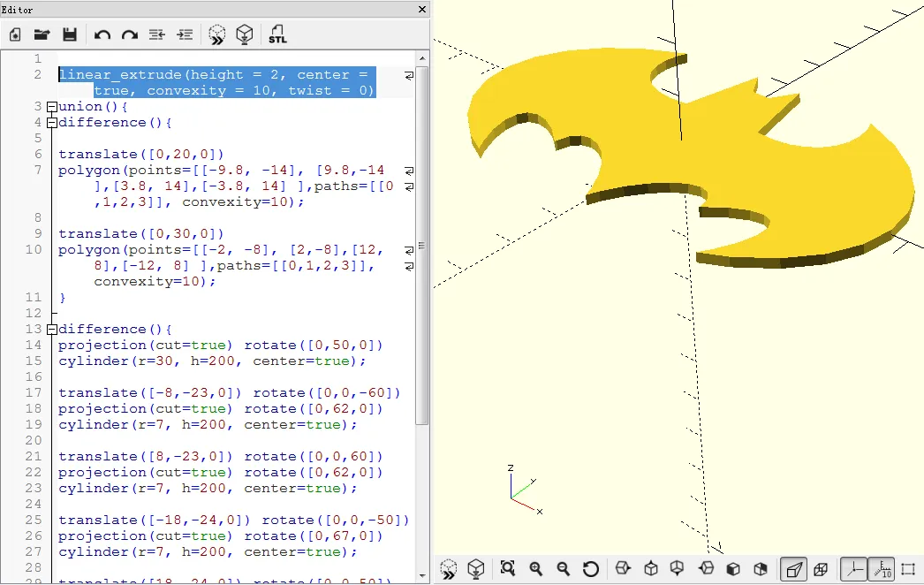
Task: Click the closing brace on line 11
Action: 62,298
